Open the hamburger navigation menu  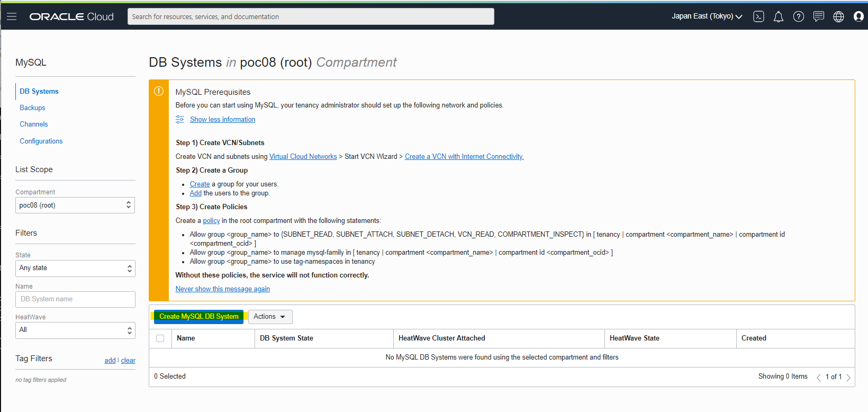12,16
